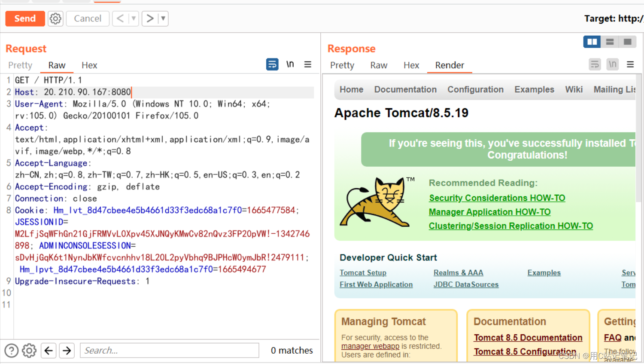Click the Apache Tomcat/8.5.19 heading
644x364 pixels.
click(401, 113)
